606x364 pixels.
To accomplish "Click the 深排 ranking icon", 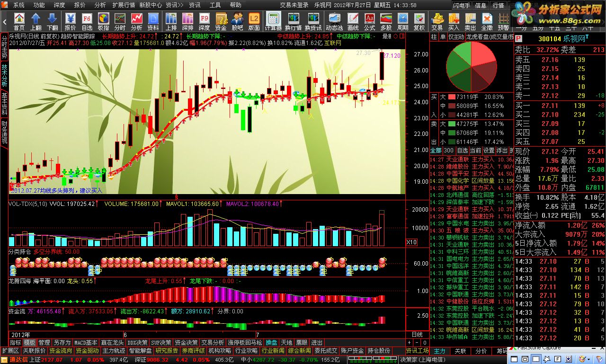I will tap(187, 22).
